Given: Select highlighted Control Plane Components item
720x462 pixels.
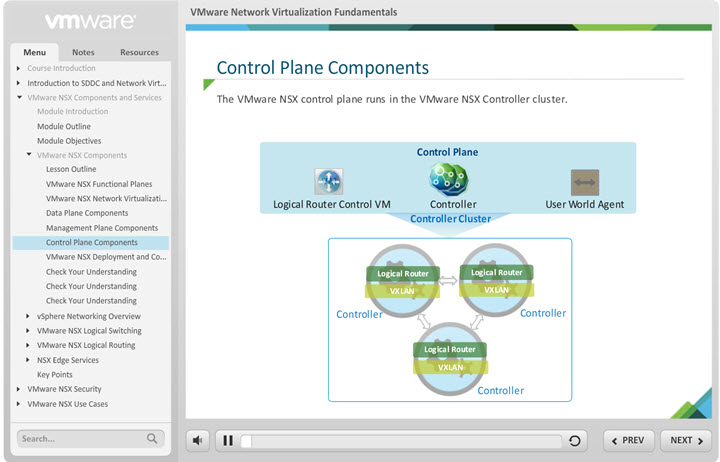Looking at the screenshot, I should tap(91, 242).
